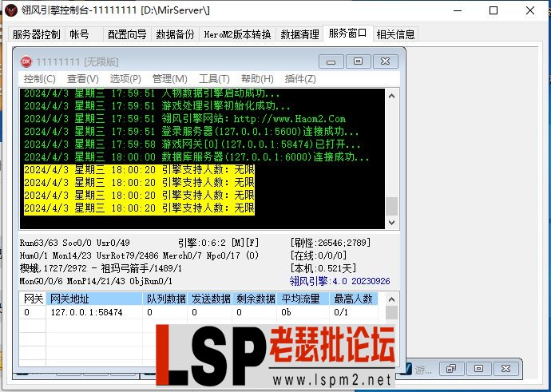
Task: Maximize the minimized 游... child window
Action: [x=478, y=369]
